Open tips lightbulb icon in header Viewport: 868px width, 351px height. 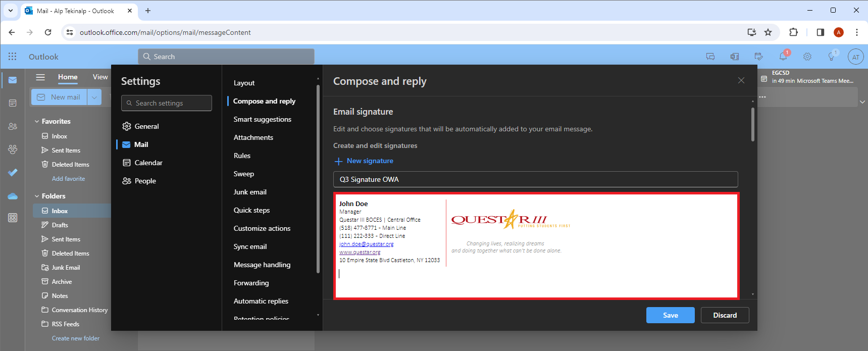click(x=832, y=57)
